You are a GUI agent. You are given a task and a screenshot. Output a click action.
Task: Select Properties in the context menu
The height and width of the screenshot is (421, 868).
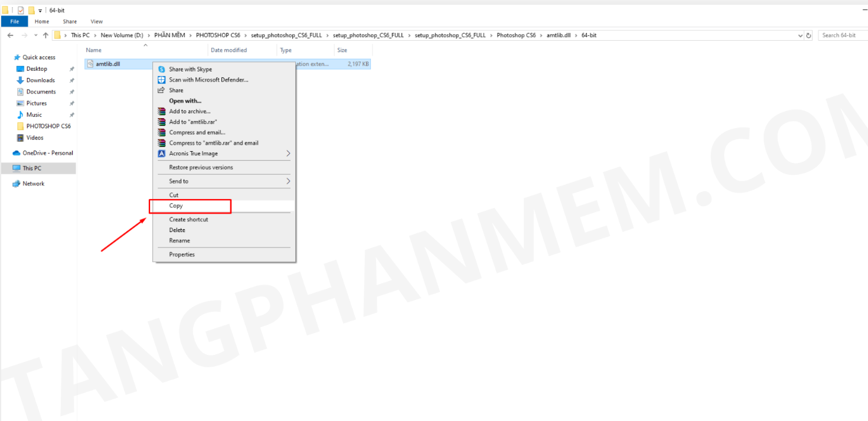point(182,254)
